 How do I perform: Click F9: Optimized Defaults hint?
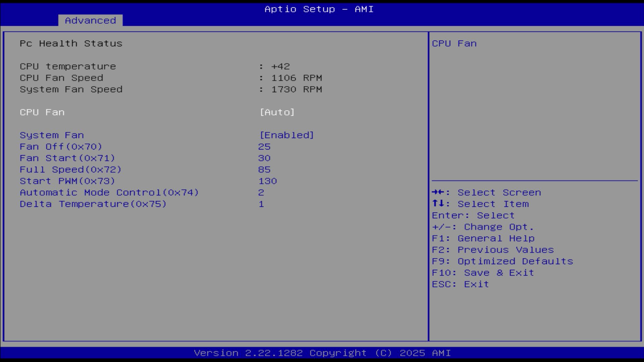[x=502, y=261]
